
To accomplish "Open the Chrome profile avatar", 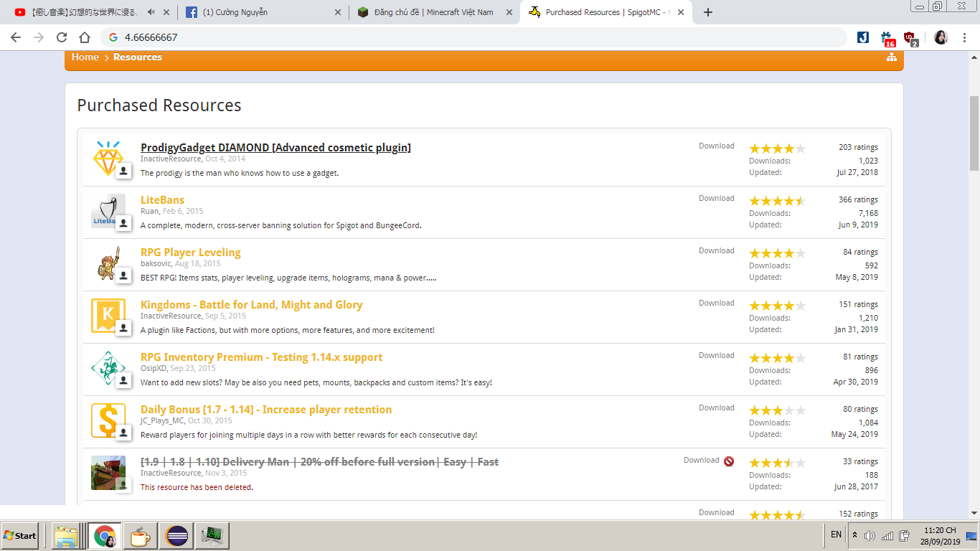I will 941,37.
